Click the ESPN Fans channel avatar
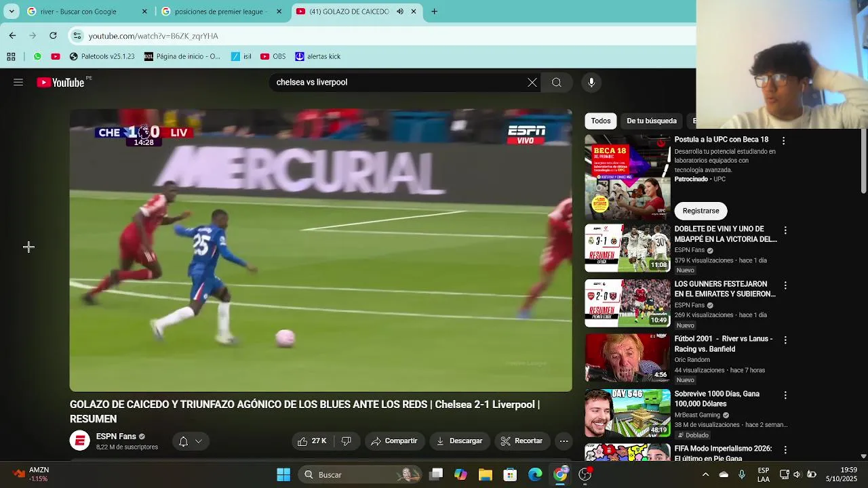This screenshot has height=488, width=868. pos(79,441)
